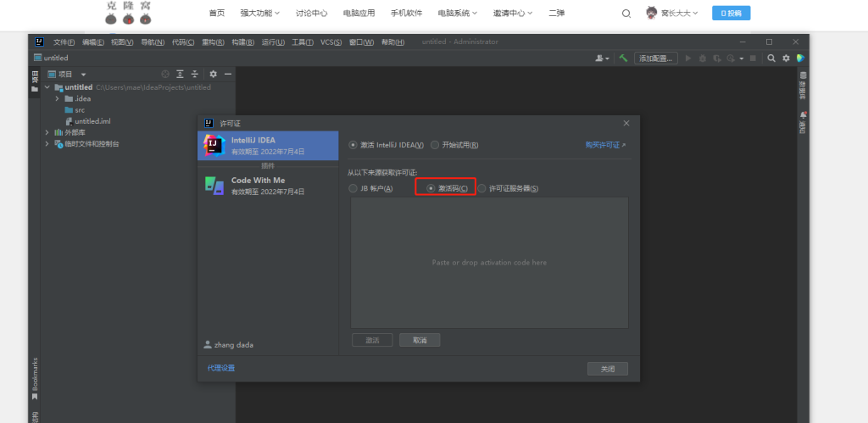The width and height of the screenshot is (868, 423).
Task: Click the green Build project hammer icon
Action: (x=623, y=58)
